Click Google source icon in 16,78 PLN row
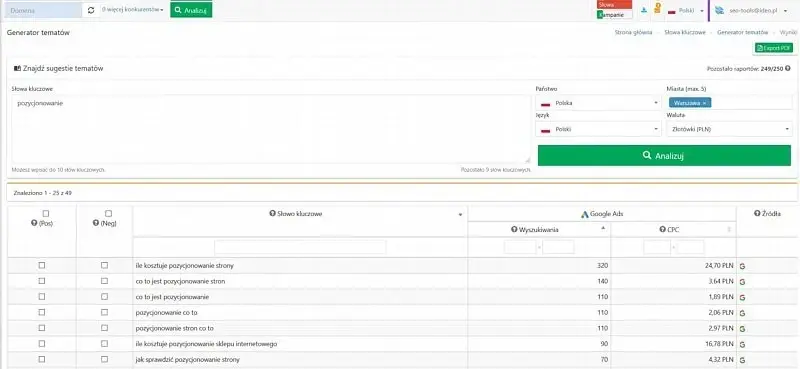 [742, 345]
